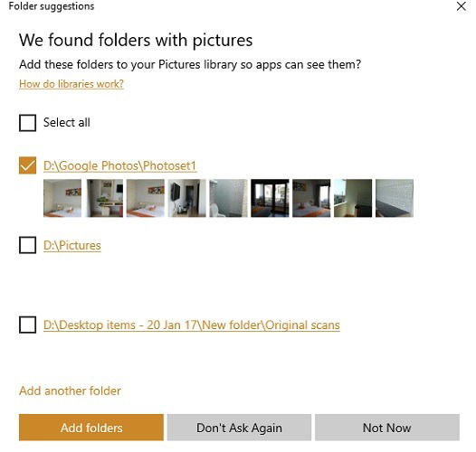Enable the Original scans folder checkbox
This screenshot has height=452, width=476.
click(x=27, y=325)
